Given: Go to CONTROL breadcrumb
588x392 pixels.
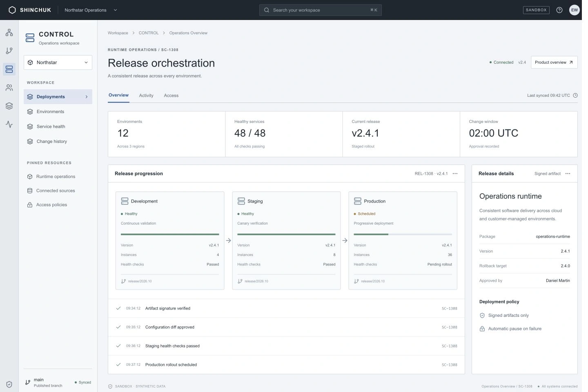Looking at the screenshot, I should point(149,33).
